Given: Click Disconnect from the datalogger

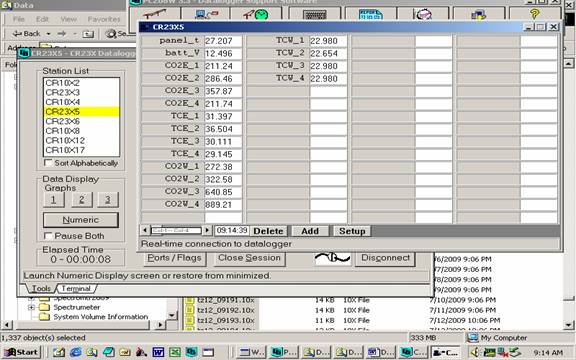Looking at the screenshot, I should pos(385,258).
